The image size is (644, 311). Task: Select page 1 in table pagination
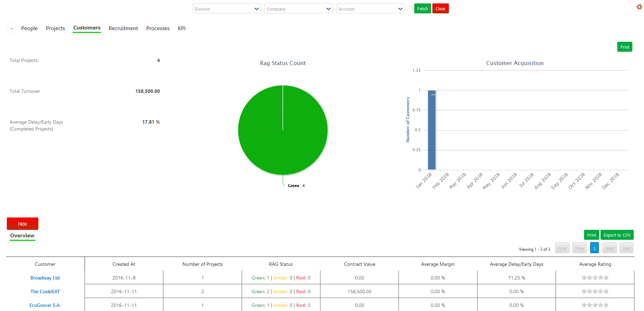click(594, 248)
